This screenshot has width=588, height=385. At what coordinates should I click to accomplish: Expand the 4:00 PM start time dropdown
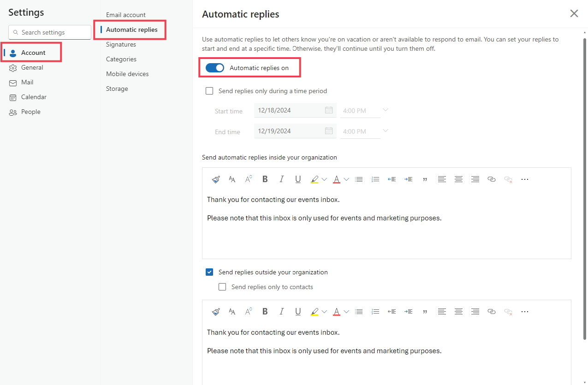pos(385,110)
